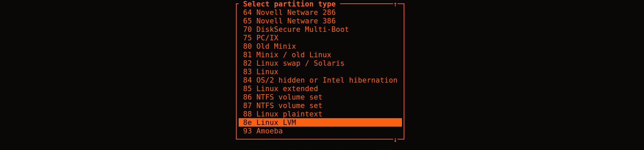Image resolution: width=644 pixels, height=150 pixels.
Task: Select the 64 Novell Netware 286 entry
Action: [320, 13]
